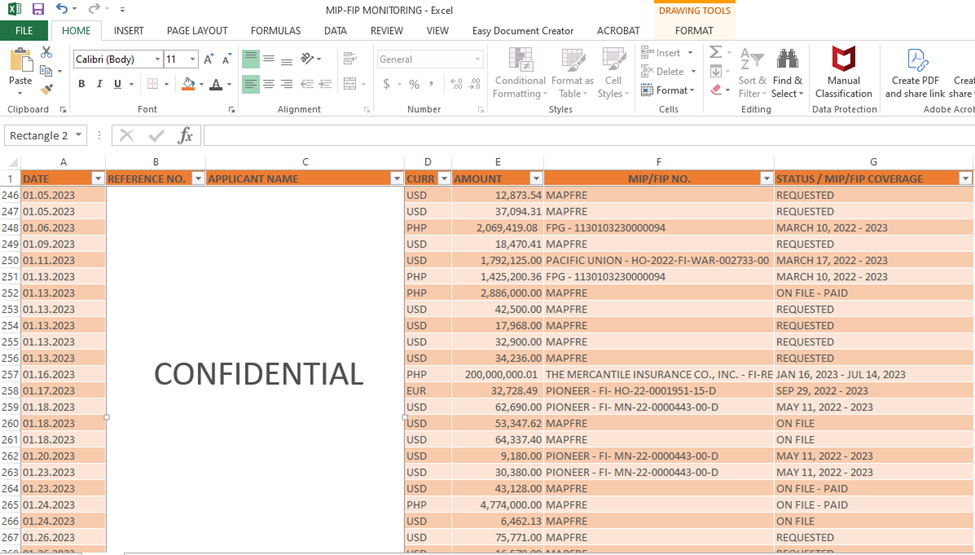Click Percent Style icon
The image size is (975, 555).
(414, 84)
